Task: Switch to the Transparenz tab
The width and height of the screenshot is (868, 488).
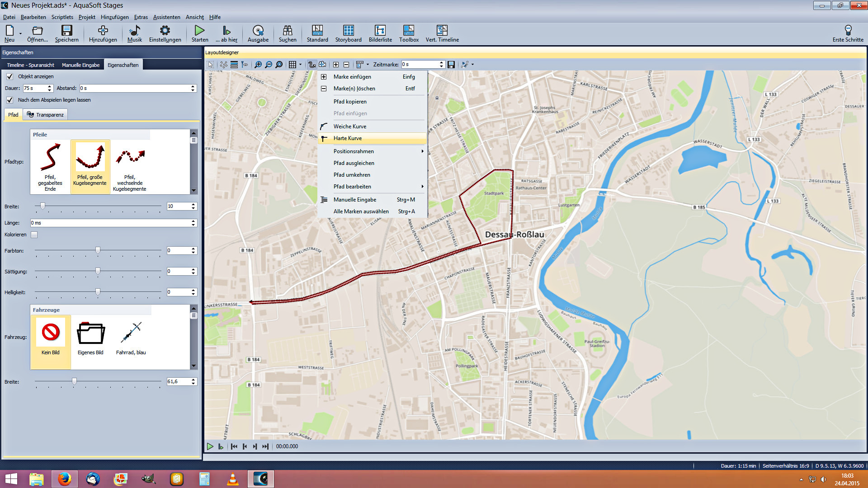Action: (45, 115)
